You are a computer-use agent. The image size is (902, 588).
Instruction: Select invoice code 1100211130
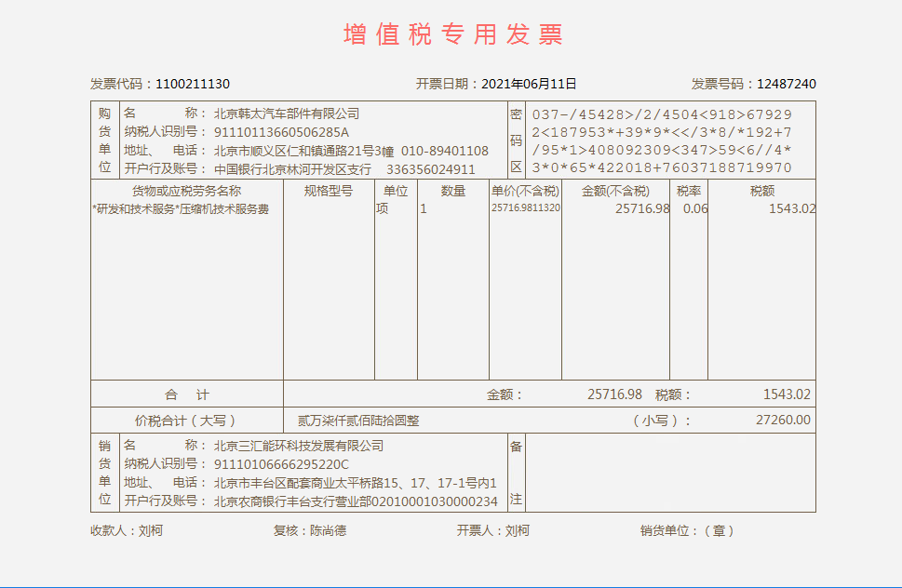pos(193,84)
